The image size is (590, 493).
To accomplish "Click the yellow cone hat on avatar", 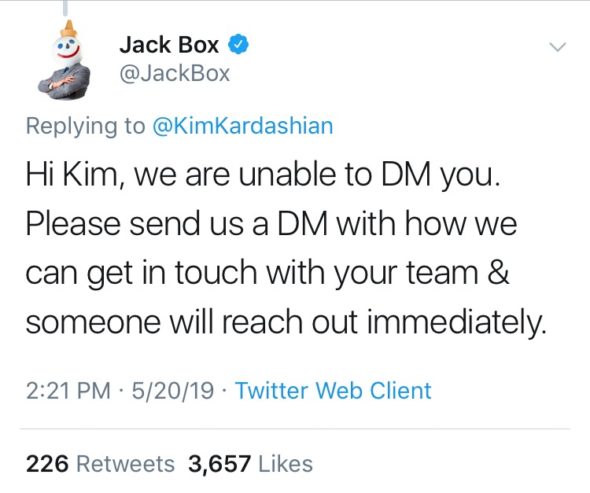I will point(68,29).
